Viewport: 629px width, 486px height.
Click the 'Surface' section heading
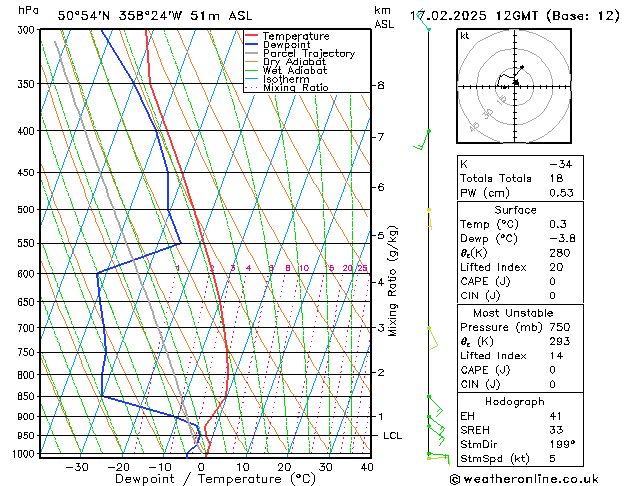tap(515, 210)
